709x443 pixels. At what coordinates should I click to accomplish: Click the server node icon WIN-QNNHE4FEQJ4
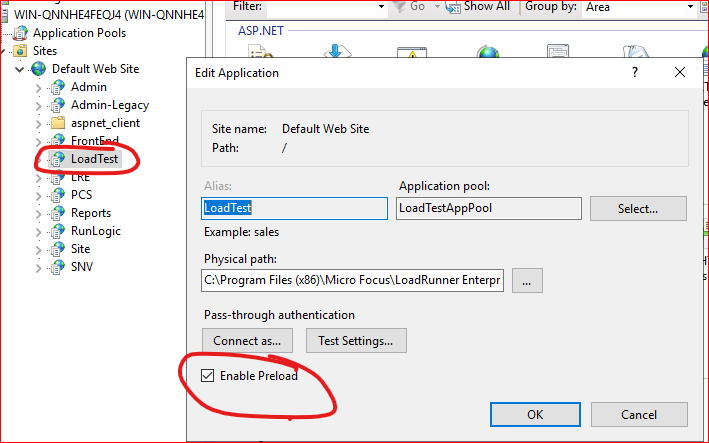5,15
